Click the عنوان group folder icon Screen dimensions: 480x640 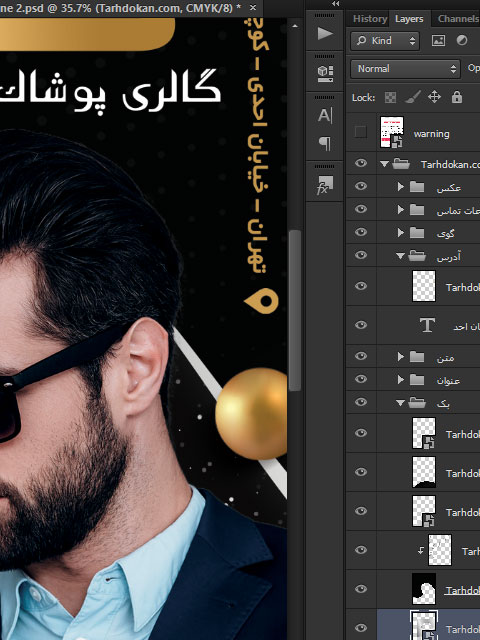[417, 380]
